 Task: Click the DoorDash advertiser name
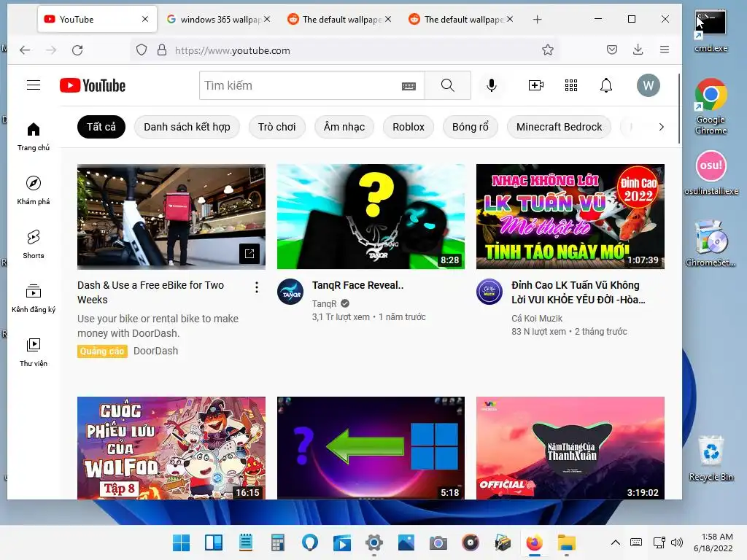156,351
